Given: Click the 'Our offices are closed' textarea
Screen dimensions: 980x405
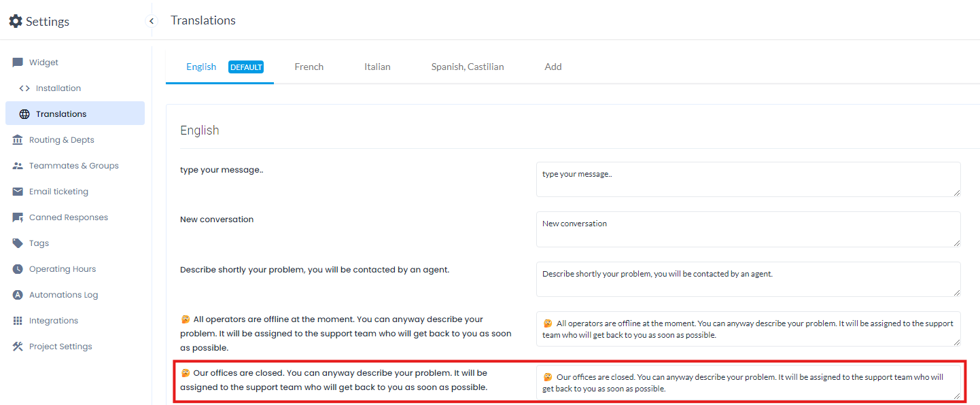Looking at the screenshot, I should 748,383.
